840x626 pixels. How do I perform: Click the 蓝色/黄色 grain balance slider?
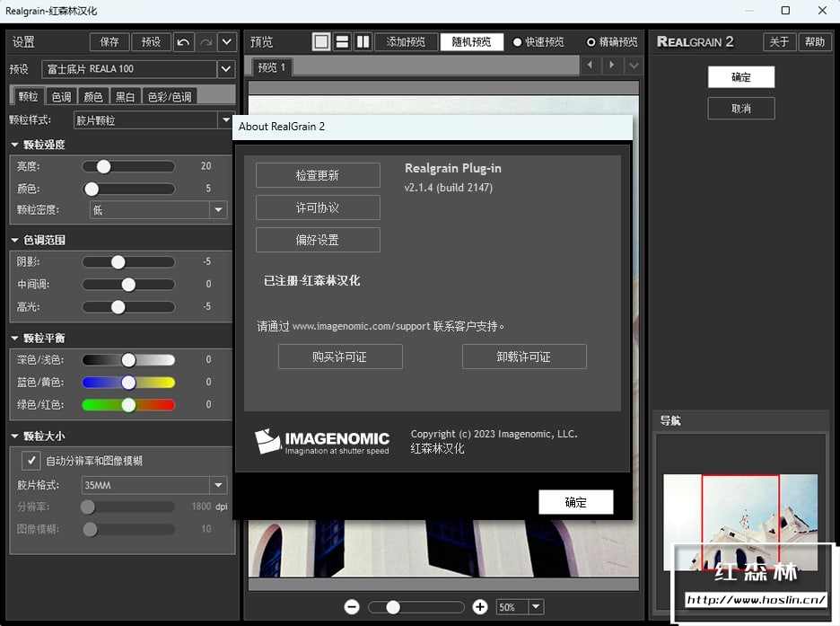[128, 383]
